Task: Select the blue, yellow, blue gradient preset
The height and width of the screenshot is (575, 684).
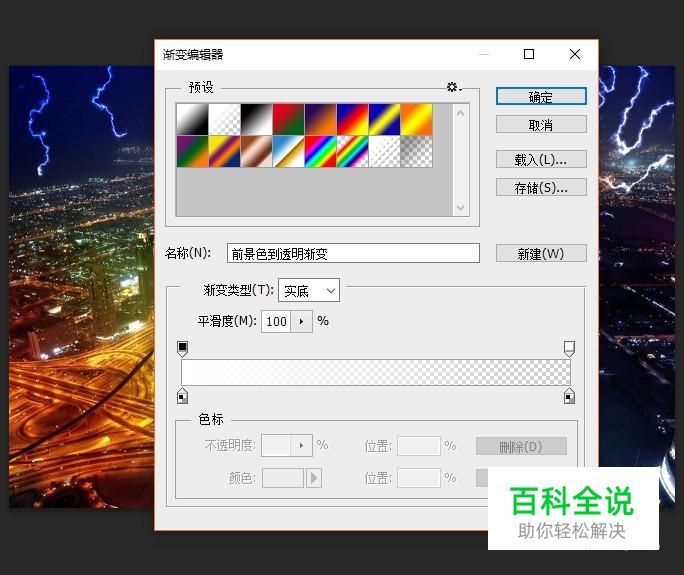Action: pos(384,119)
